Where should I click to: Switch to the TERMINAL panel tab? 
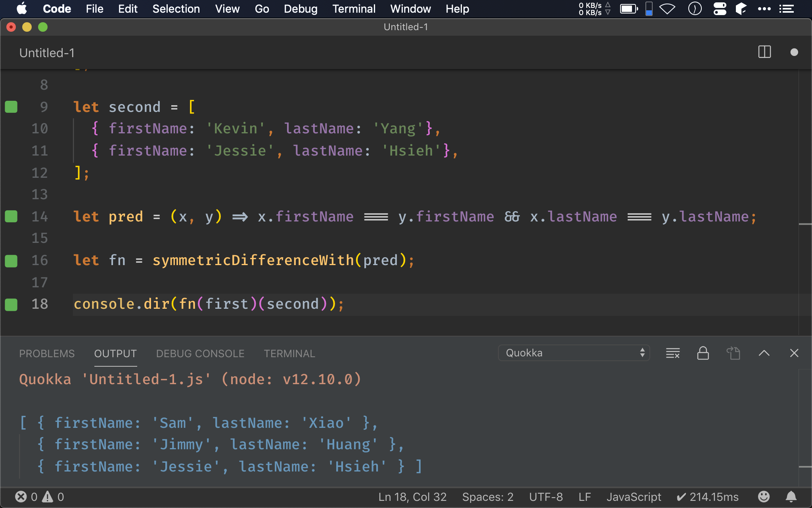(289, 353)
